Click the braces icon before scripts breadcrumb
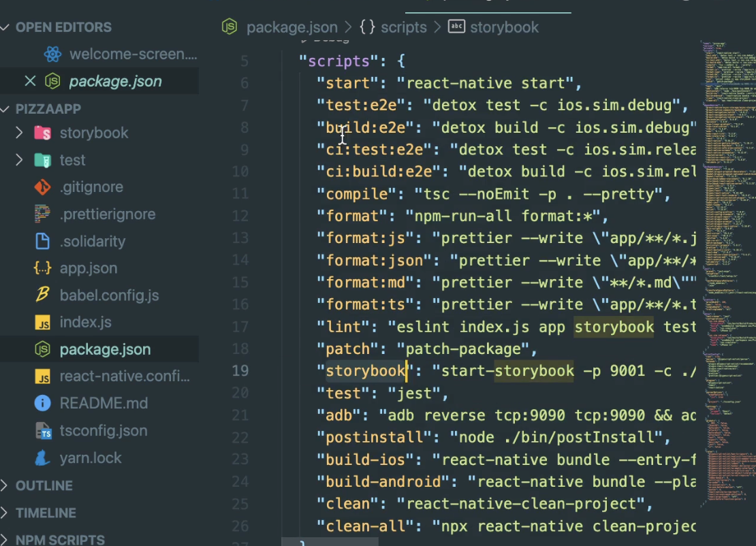The width and height of the screenshot is (756, 546). (367, 27)
